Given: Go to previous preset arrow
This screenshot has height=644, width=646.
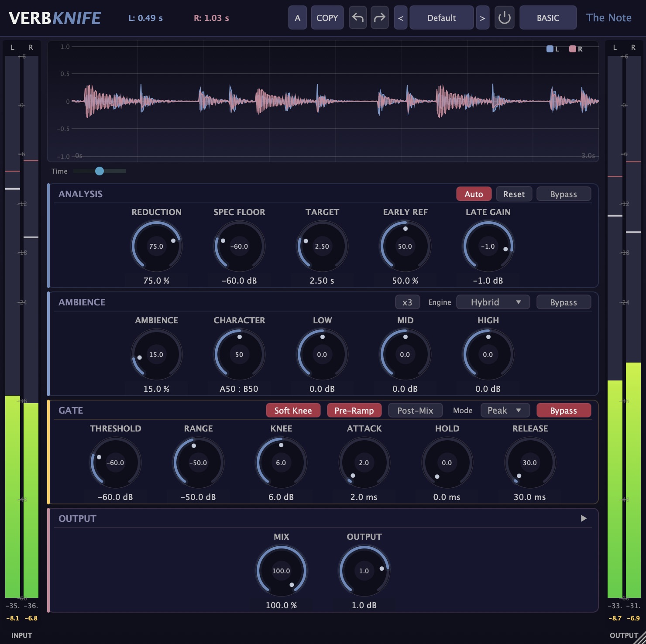Looking at the screenshot, I should (x=400, y=18).
